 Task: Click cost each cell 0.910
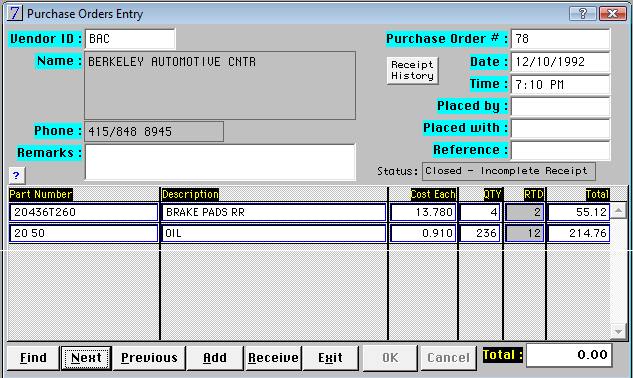[423, 233]
